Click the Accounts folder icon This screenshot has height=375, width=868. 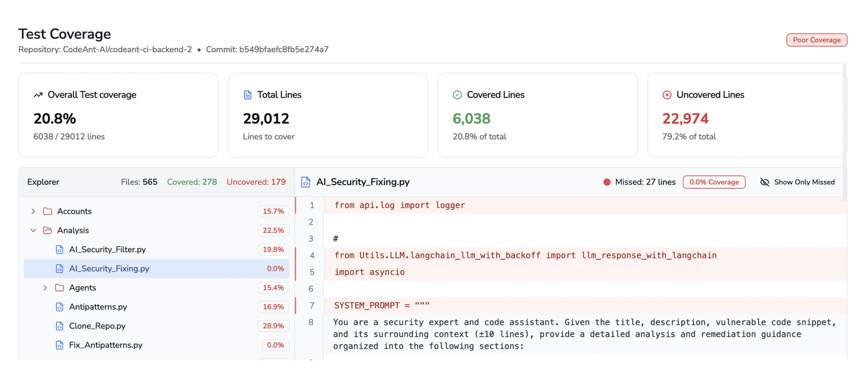(47, 211)
